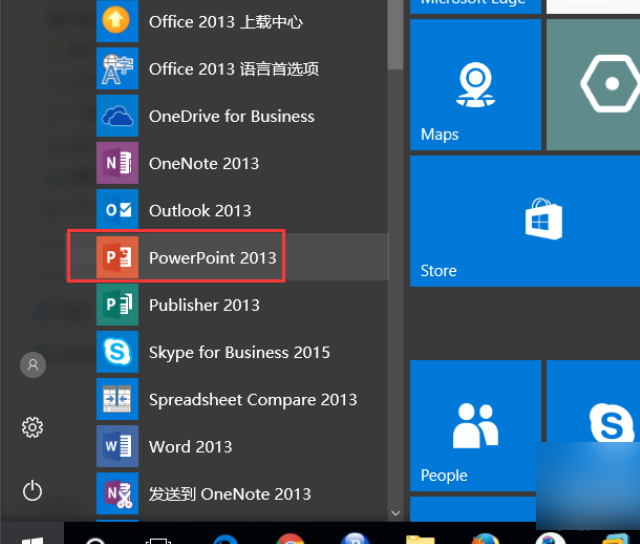
Task: Select the PowerPoint 2013 label
Action: coord(213,258)
